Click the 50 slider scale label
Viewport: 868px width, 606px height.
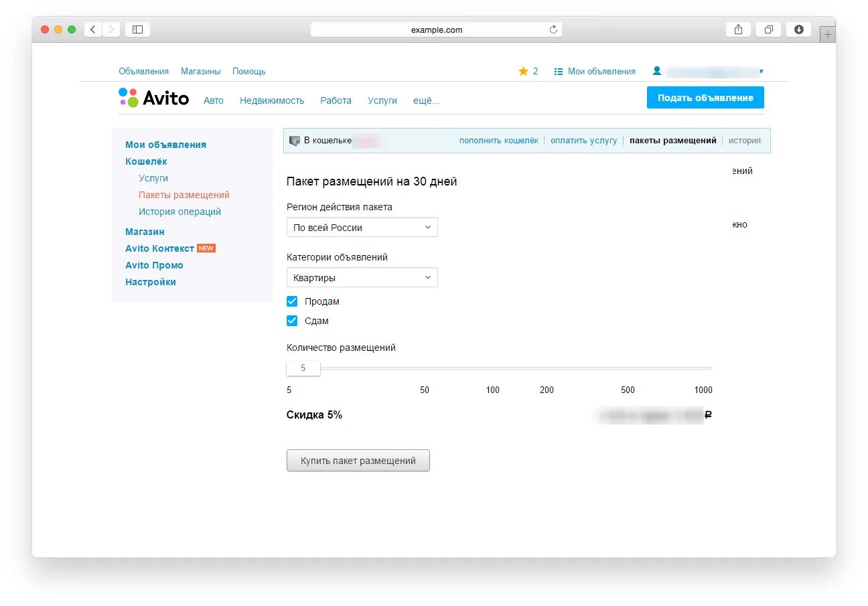point(425,390)
